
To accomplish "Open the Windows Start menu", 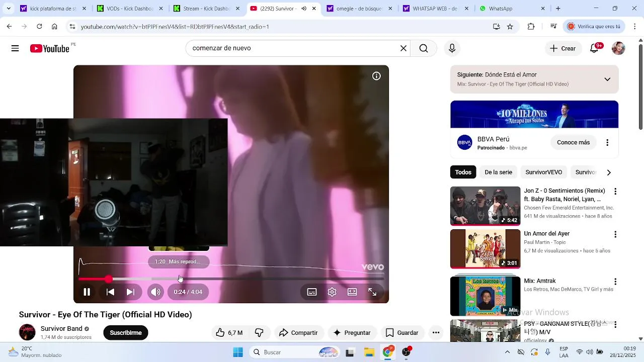I will coord(238,352).
